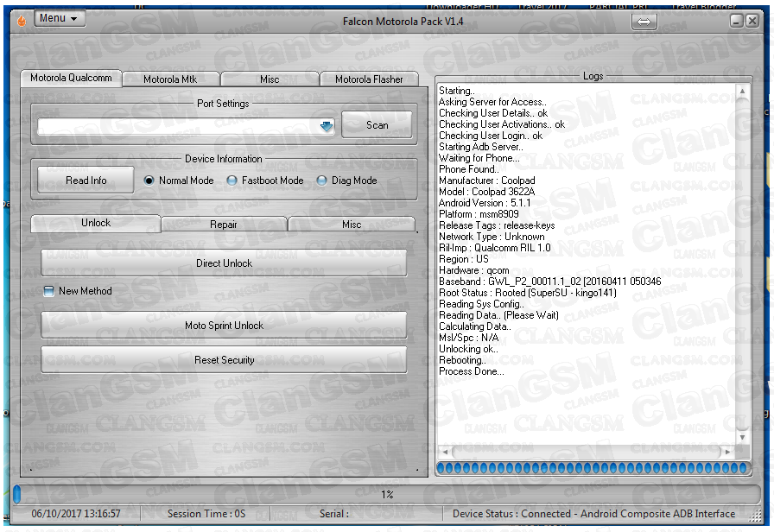Click the logs vertical scrollbar up arrow
The width and height of the screenshot is (774, 532).
742,92
